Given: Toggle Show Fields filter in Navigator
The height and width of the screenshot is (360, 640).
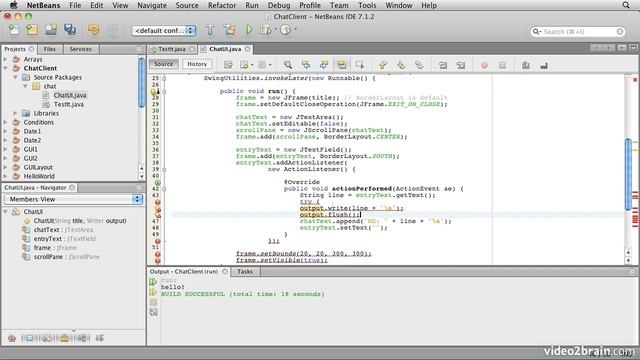Looking at the screenshot, I should point(29,338).
